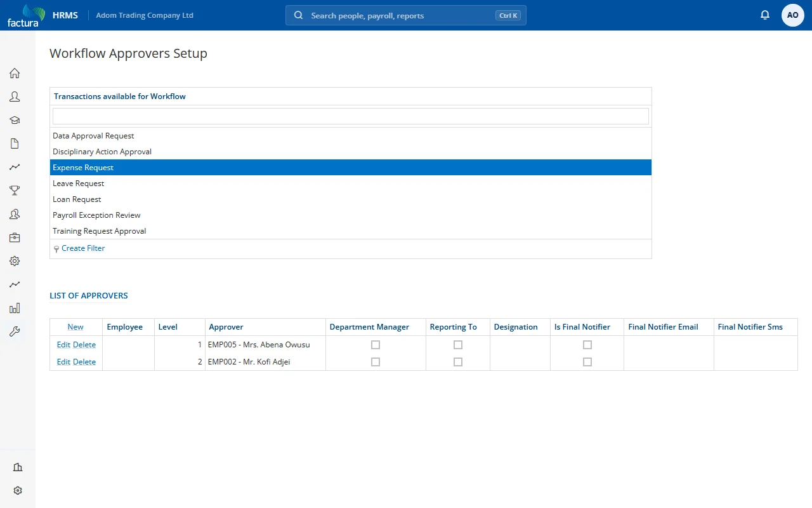Click the Factura logo
This screenshot has height=508, width=812.
point(26,15)
